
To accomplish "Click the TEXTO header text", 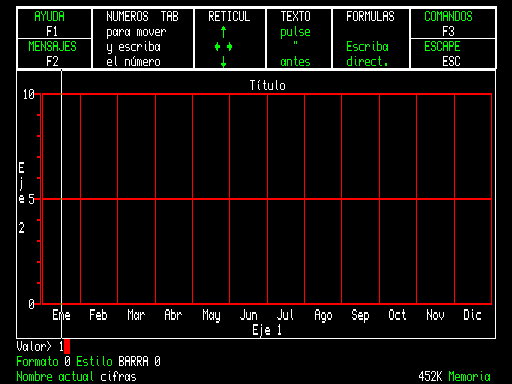I will tap(295, 16).
